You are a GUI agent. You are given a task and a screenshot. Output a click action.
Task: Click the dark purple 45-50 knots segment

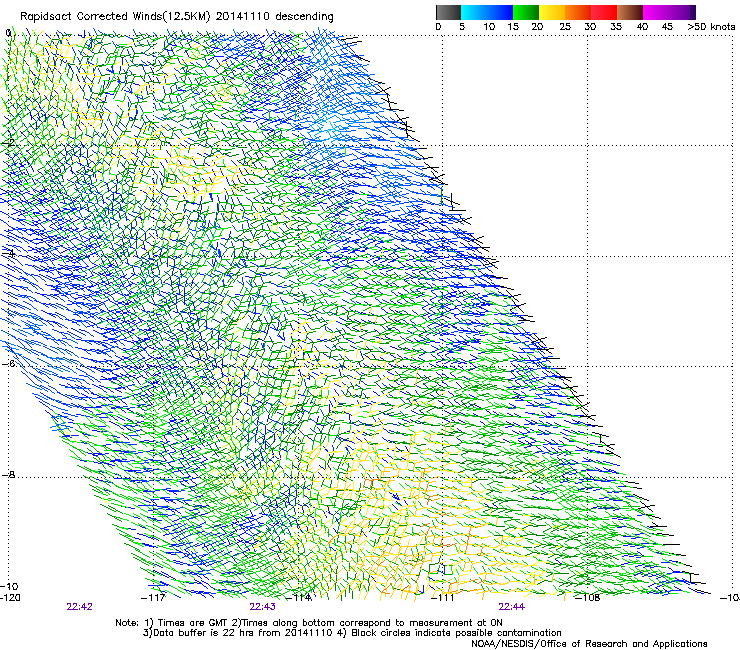[x=682, y=12]
